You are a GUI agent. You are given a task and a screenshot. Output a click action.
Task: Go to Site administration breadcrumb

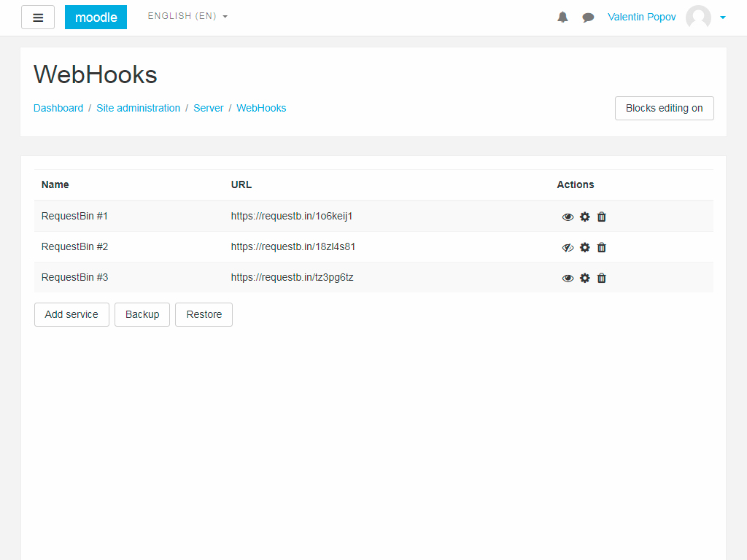[x=138, y=108]
